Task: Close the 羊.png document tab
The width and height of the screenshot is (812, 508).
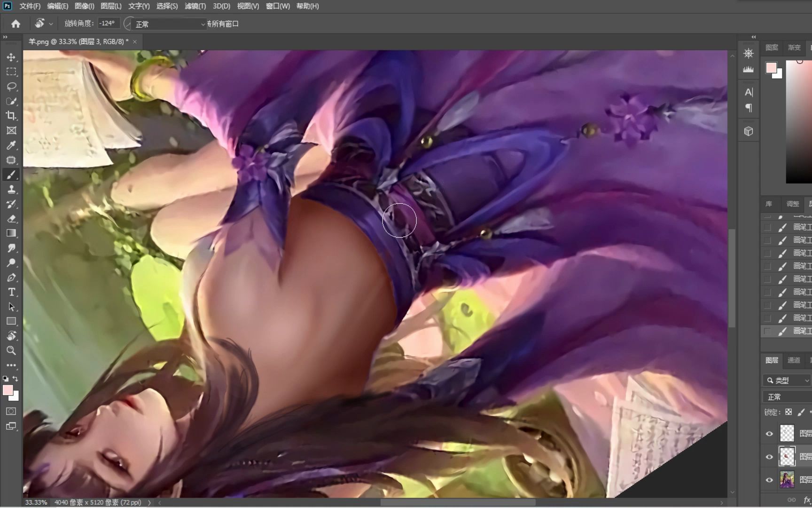Action: 135,42
